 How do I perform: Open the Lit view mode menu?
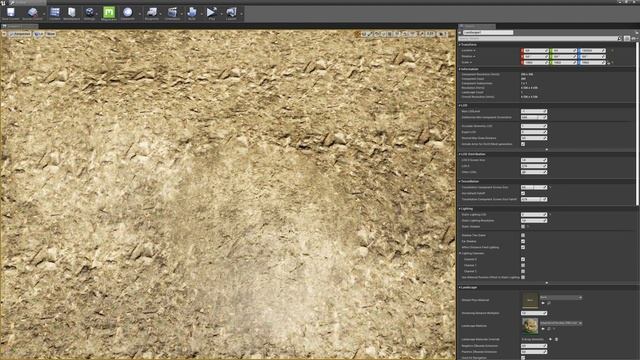click(38, 34)
